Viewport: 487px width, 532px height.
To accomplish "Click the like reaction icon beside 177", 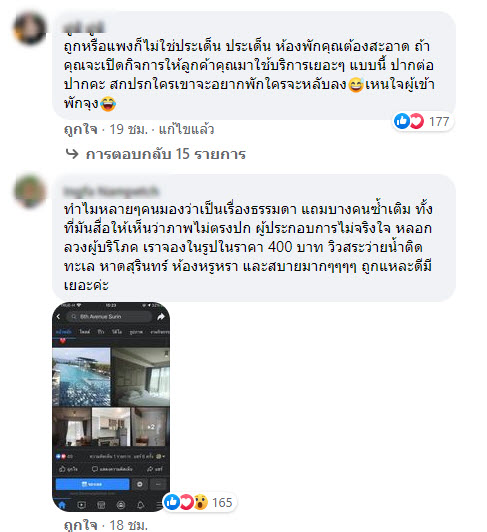I will [402, 121].
